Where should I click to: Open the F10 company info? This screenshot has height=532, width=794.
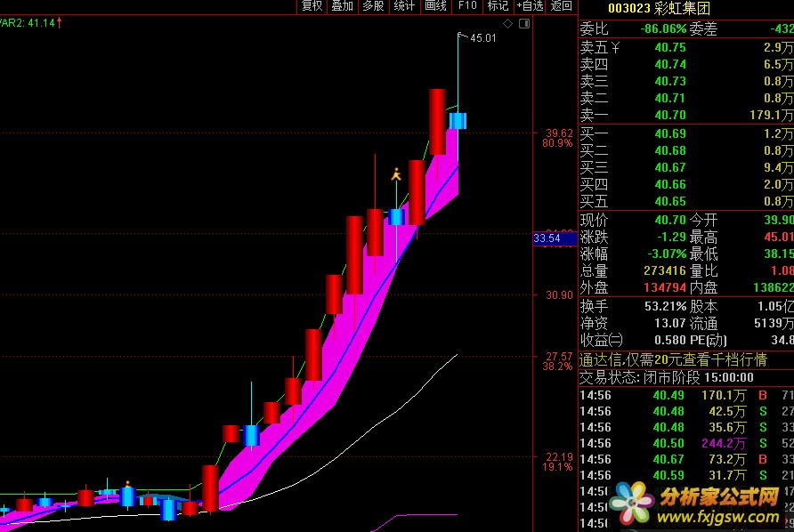pos(467,6)
